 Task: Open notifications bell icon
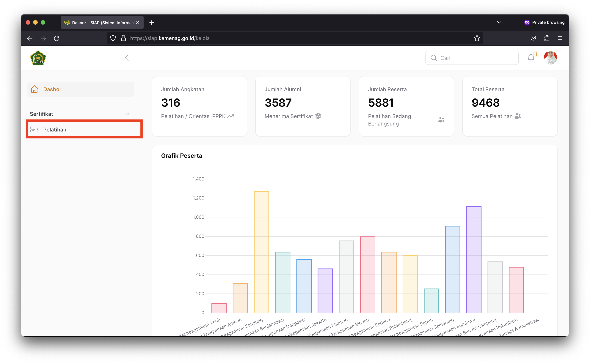pyautogui.click(x=531, y=58)
